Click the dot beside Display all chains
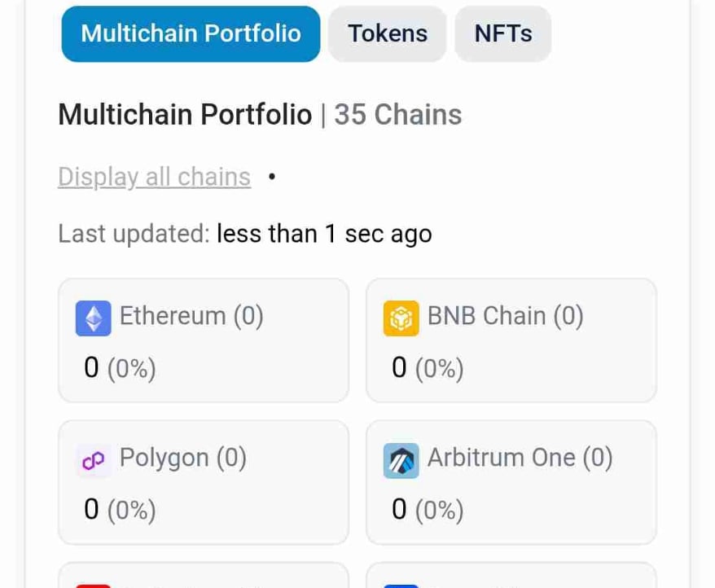This screenshot has height=588, width=715. pyautogui.click(x=272, y=175)
